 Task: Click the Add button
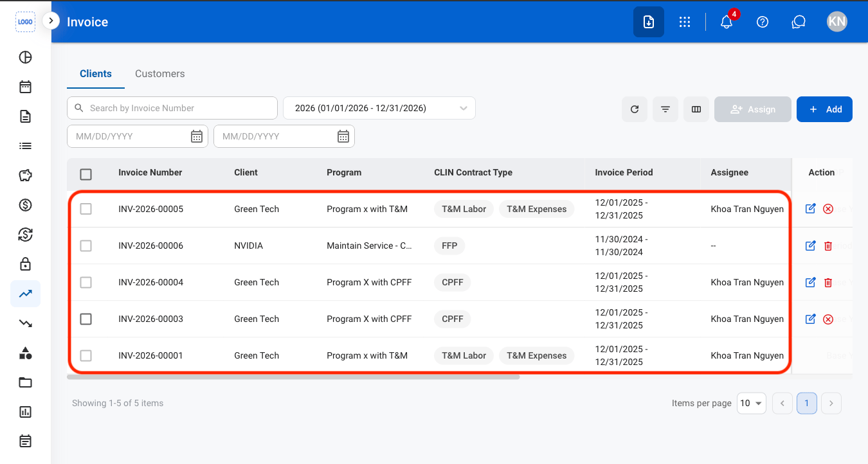[x=824, y=109]
